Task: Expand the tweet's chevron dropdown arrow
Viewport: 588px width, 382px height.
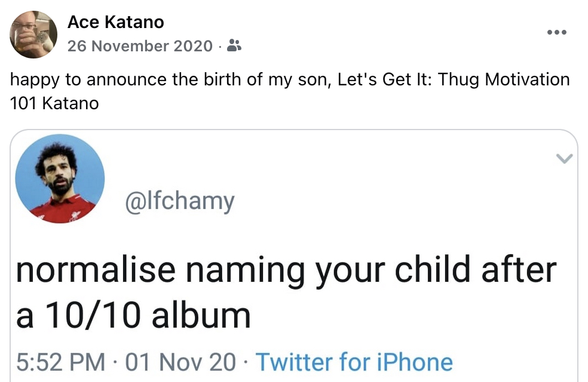Action: pos(564,158)
